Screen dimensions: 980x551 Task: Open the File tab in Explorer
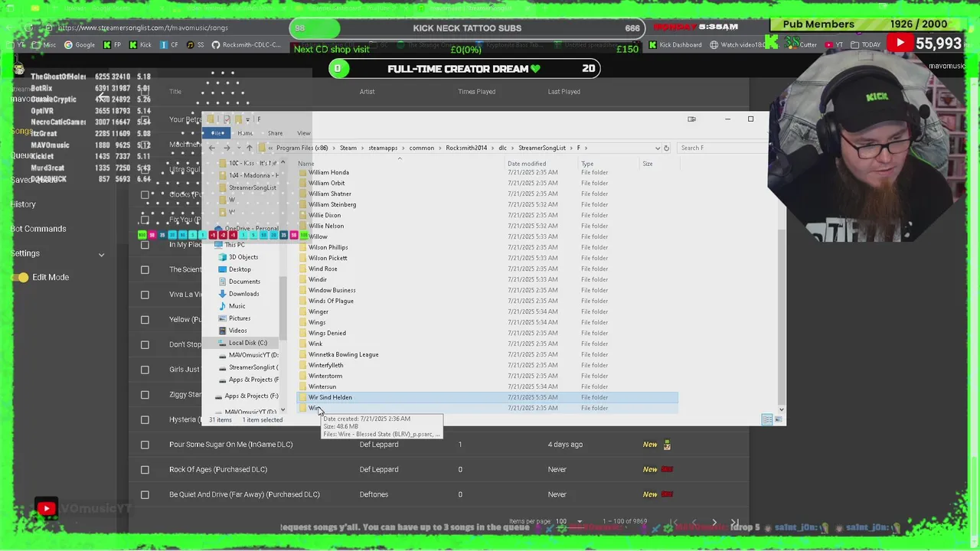[x=217, y=133]
